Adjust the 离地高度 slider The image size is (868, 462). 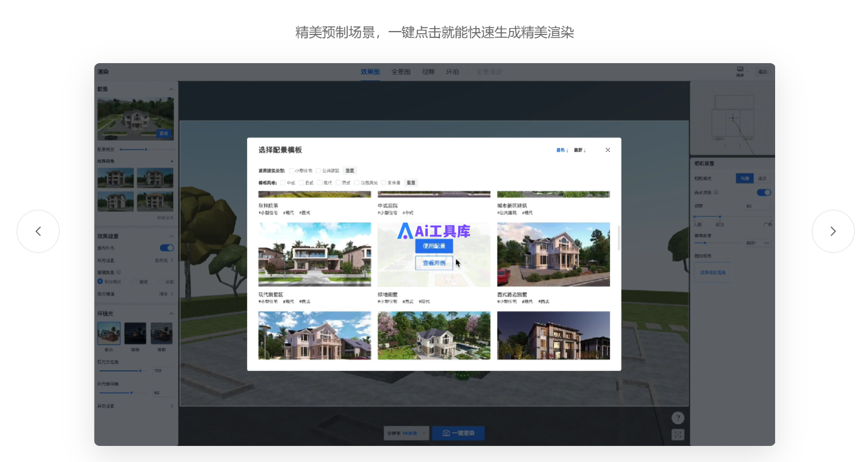pos(718,243)
